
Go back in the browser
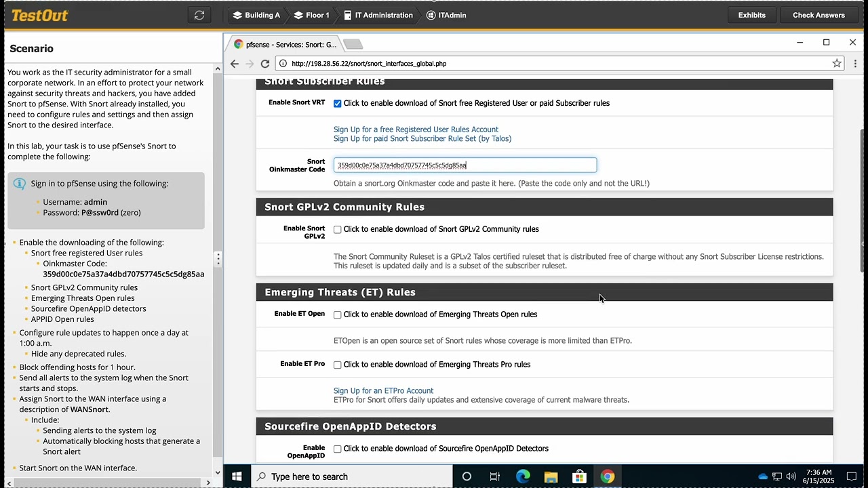click(235, 64)
